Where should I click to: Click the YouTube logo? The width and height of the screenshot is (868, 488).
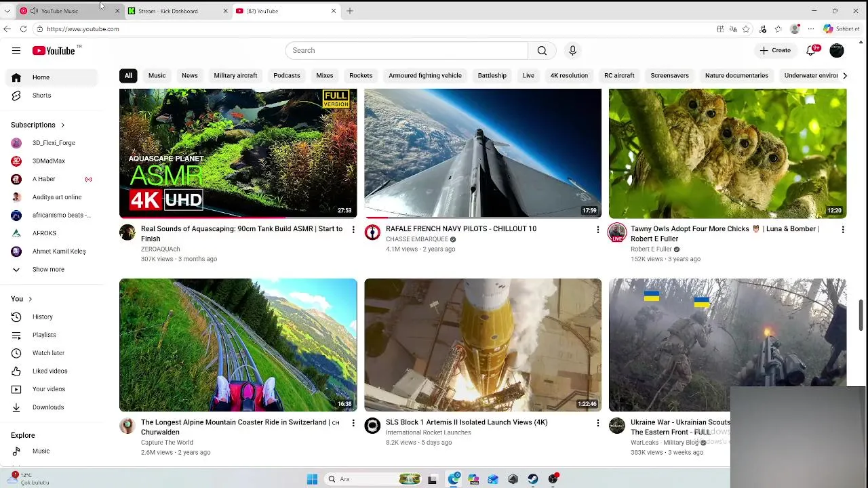point(54,50)
